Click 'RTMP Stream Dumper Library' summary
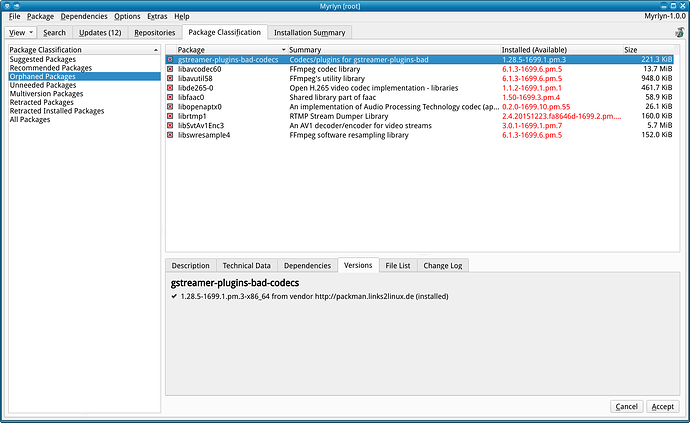This screenshot has width=690, height=423. click(338, 116)
